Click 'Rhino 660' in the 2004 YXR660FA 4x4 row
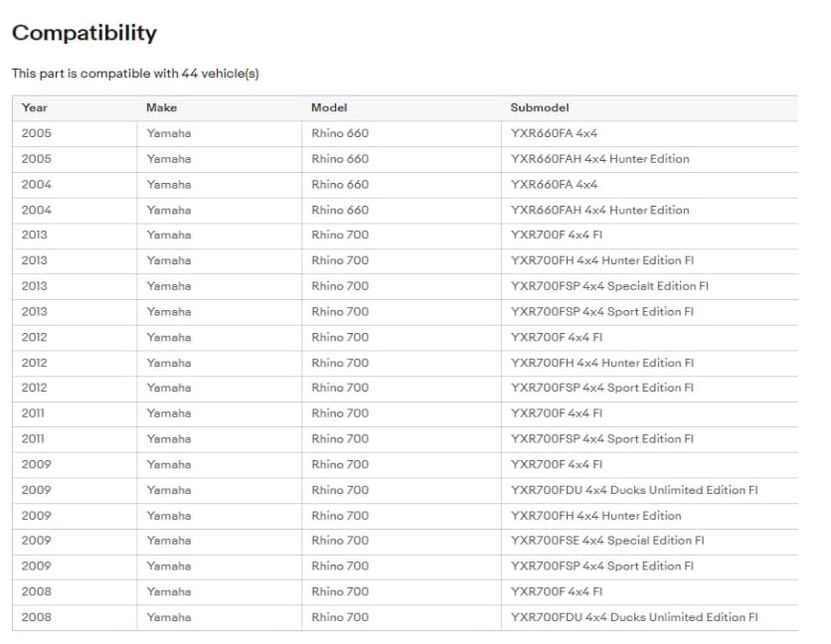Image resolution: width=831 pixels, height=644 pixels. (340, 185)
